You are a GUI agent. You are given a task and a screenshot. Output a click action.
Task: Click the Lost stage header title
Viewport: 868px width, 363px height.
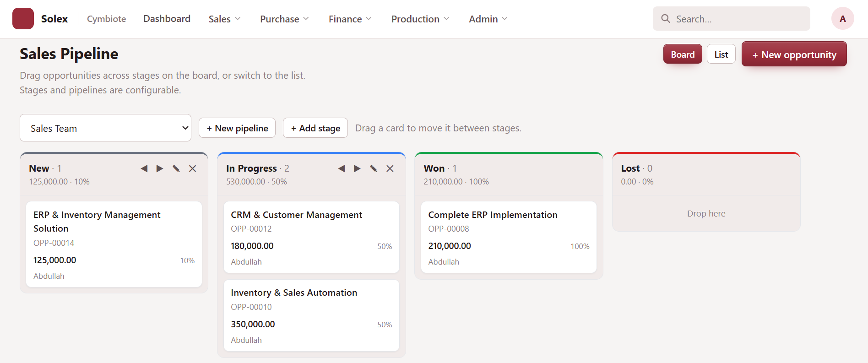coord(630,168)
